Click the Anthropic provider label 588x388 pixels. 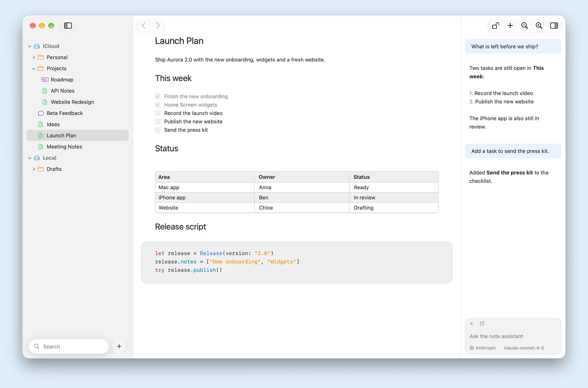pos(486,348)
